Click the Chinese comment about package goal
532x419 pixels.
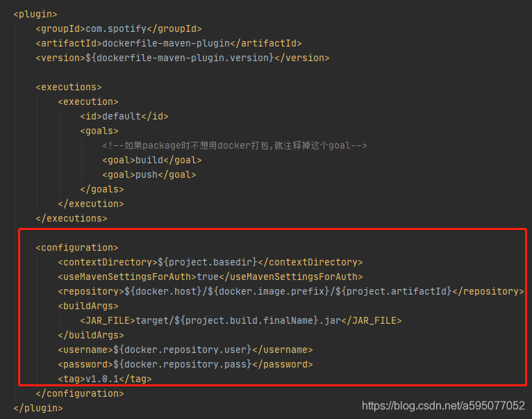point(235,146)
